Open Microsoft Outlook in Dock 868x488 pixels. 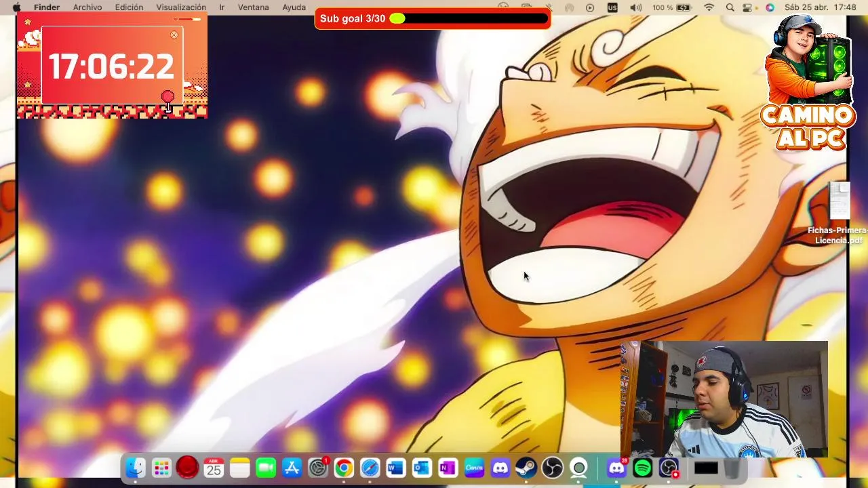[x=422, y=468]
